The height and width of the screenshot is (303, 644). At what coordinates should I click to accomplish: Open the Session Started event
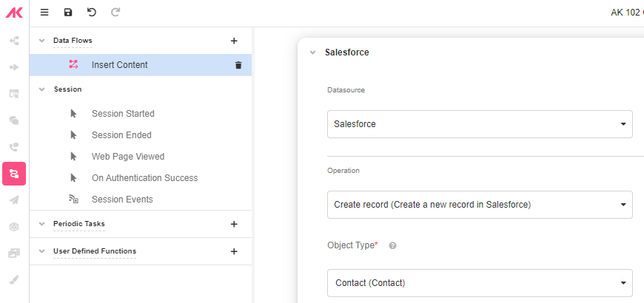123,114
